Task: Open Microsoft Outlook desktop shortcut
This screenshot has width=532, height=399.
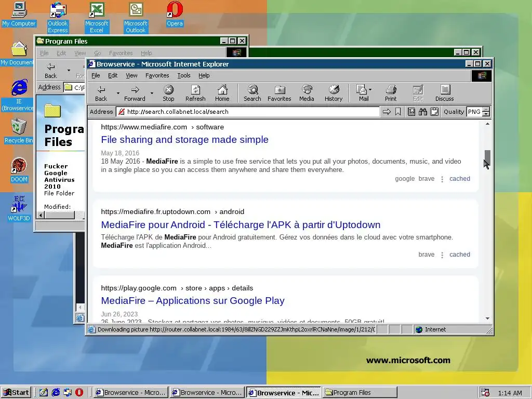Action: (136, 18)
